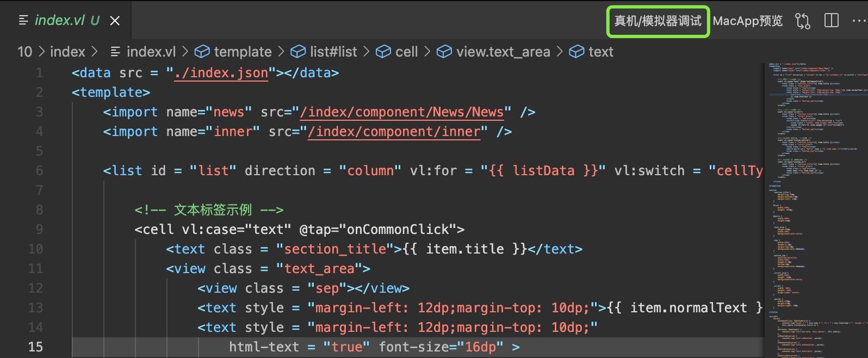Split the editor with the layout icon
Viewport: 868px width, 358px height.
(832, 21)
